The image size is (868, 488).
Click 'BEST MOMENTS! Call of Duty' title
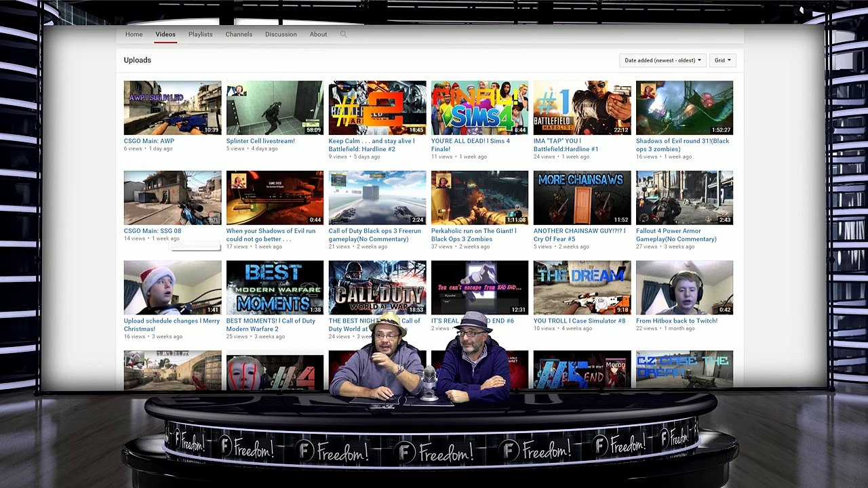[271, 325]
